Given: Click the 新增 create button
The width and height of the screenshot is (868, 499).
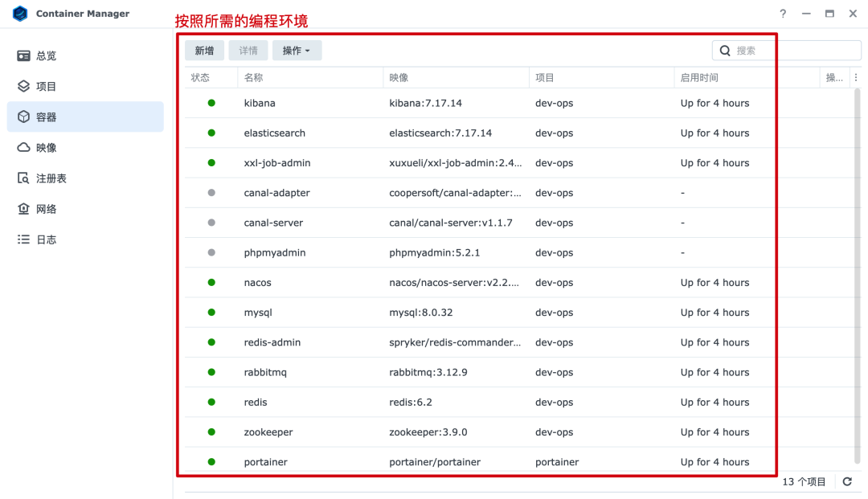Looking at the screenshot, I should click(x=204, y=51).
